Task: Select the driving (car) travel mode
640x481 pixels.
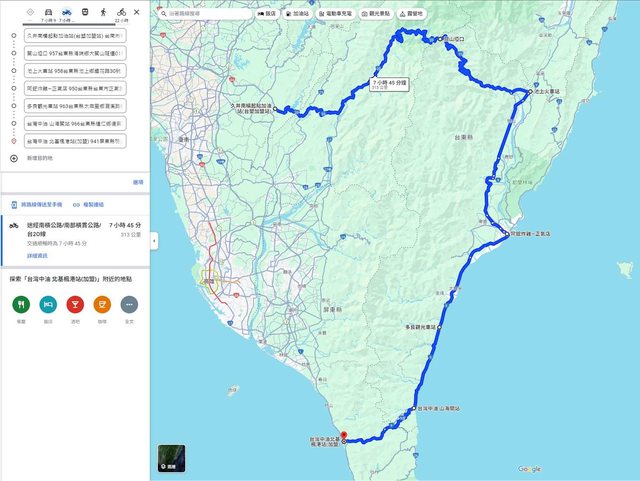Action: (47, 13)
